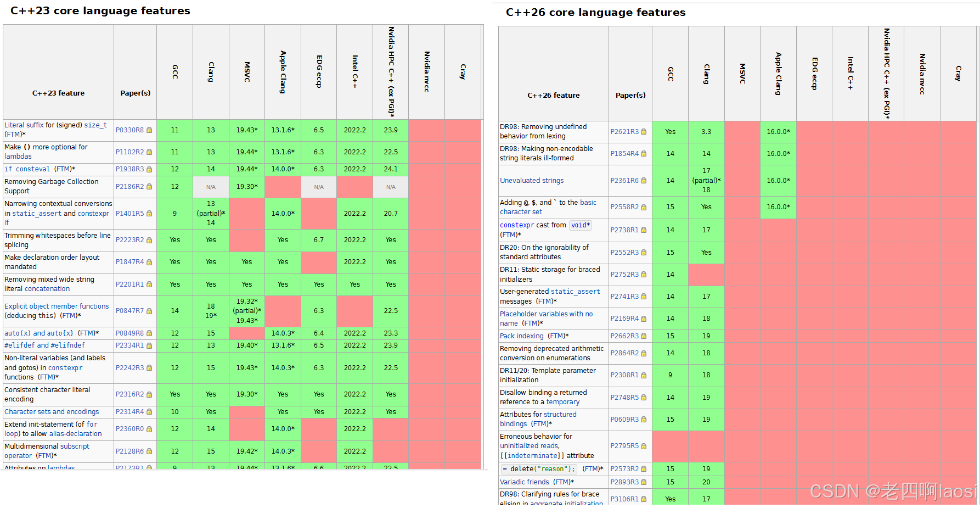
Task: Click the lock icon next to P2361R6
Action: pos(644,181)
